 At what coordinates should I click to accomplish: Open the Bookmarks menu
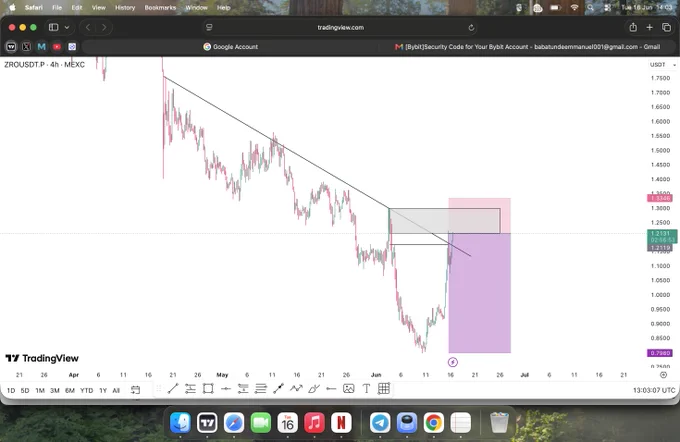pyautogui.click(x=160, y=7)
